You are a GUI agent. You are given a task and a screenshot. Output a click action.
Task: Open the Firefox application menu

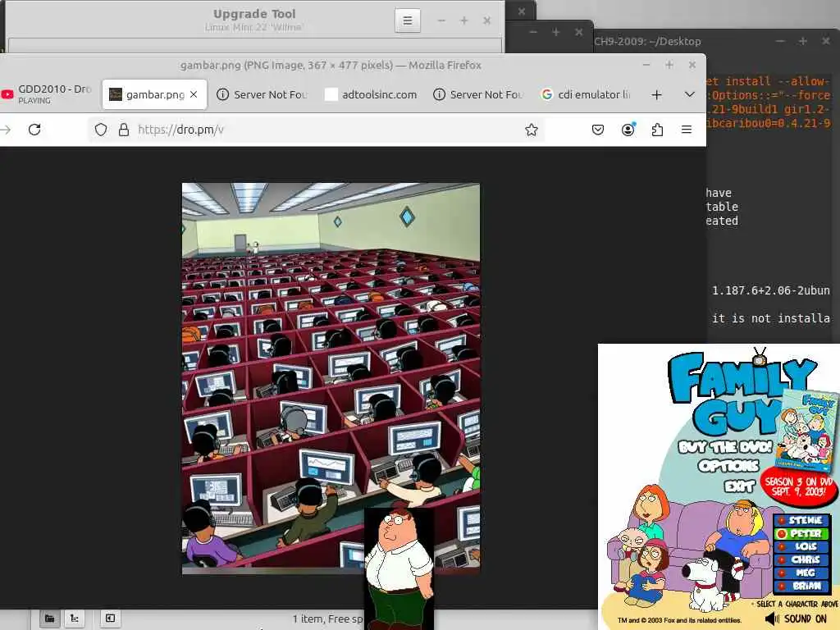pyautogui.click(x=687, y=130)
